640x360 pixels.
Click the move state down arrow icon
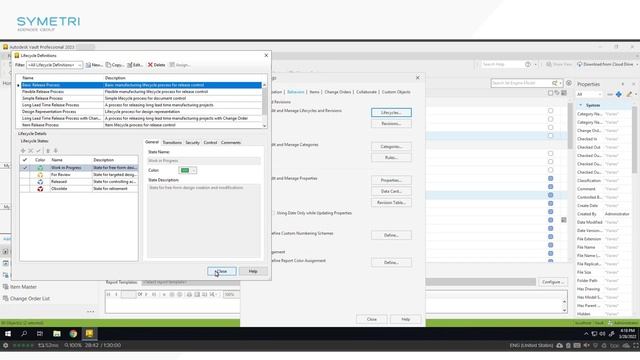point(56,151)
